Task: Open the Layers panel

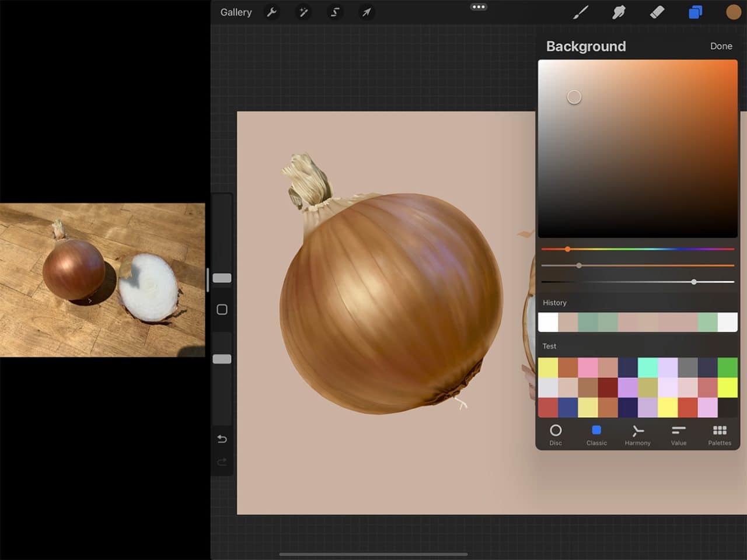Action: pos(695,12)
